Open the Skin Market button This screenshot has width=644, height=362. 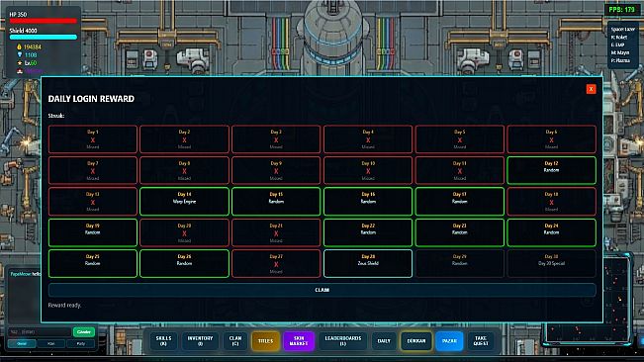tap(299, 341)
